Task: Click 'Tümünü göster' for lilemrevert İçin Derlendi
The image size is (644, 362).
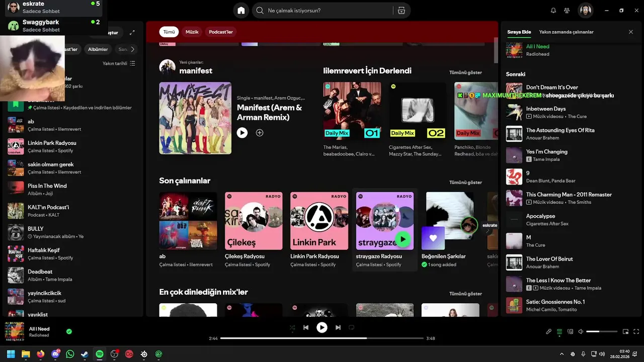Action: [465, 72]
